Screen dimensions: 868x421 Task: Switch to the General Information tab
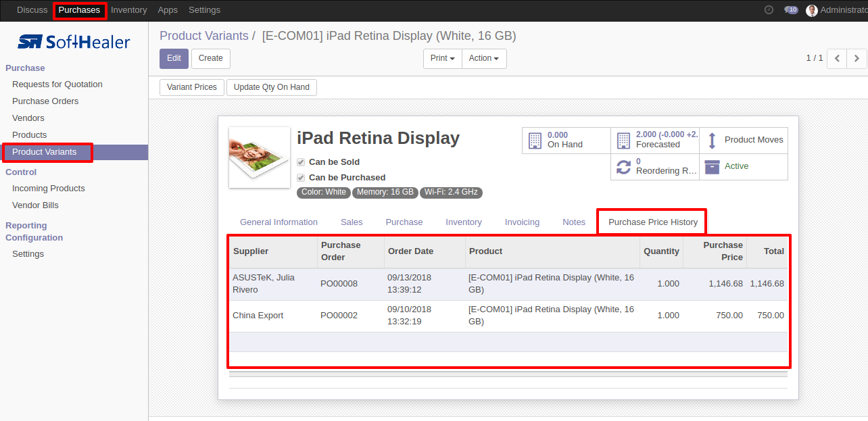pyautogui.click(x=279, y=222)
